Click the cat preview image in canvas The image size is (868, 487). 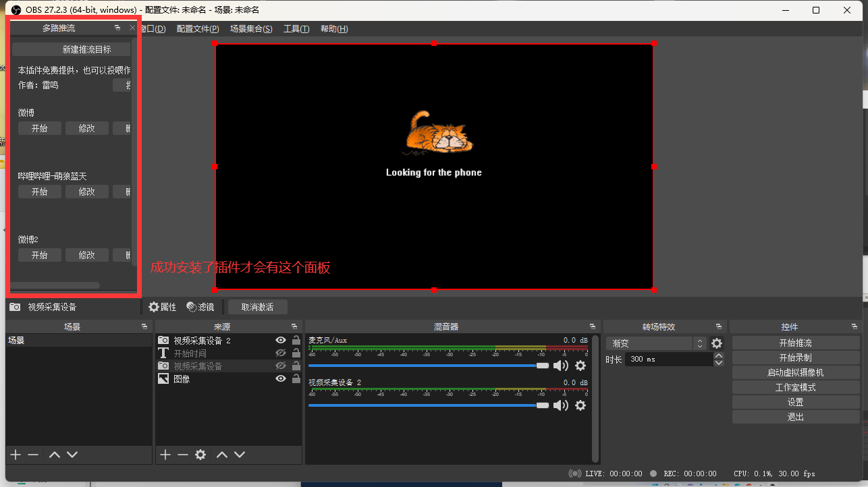point(439,133)
